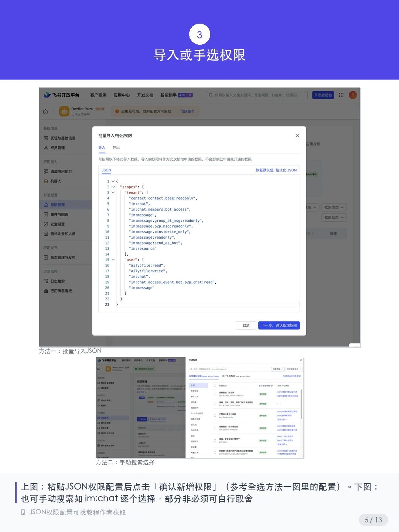
Task: Click the orange warning icon before 应用发布后
Action: tap(117, 111)
